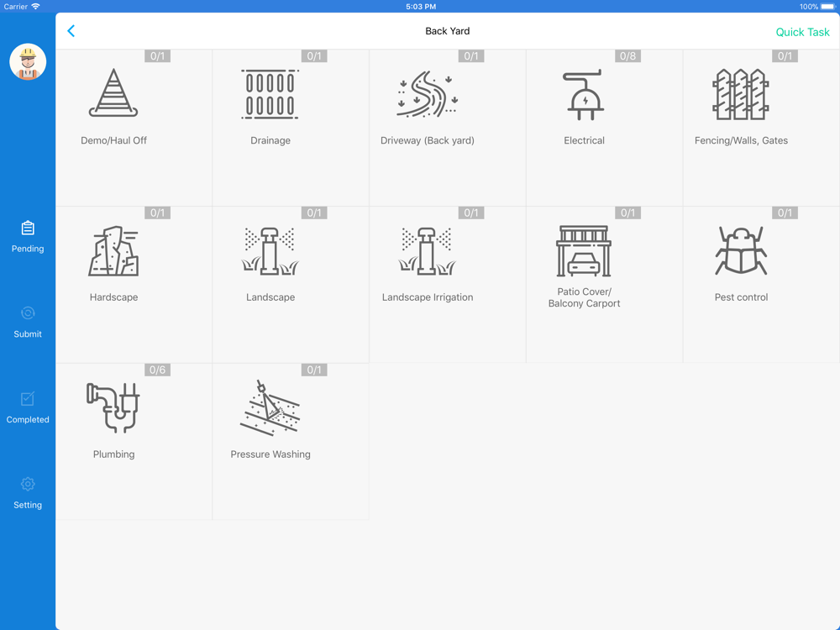
Task: Click the Pest control label
Action: [741, 297]
